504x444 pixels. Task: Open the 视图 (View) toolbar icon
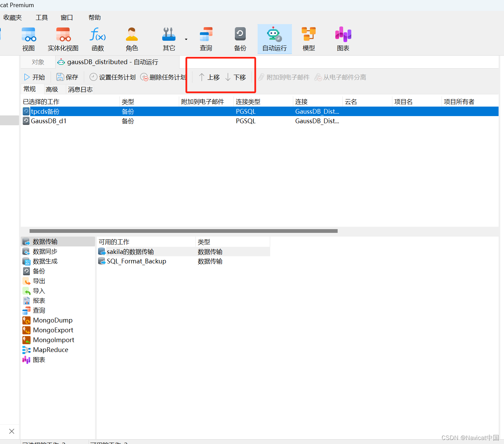tap(29, 39)
